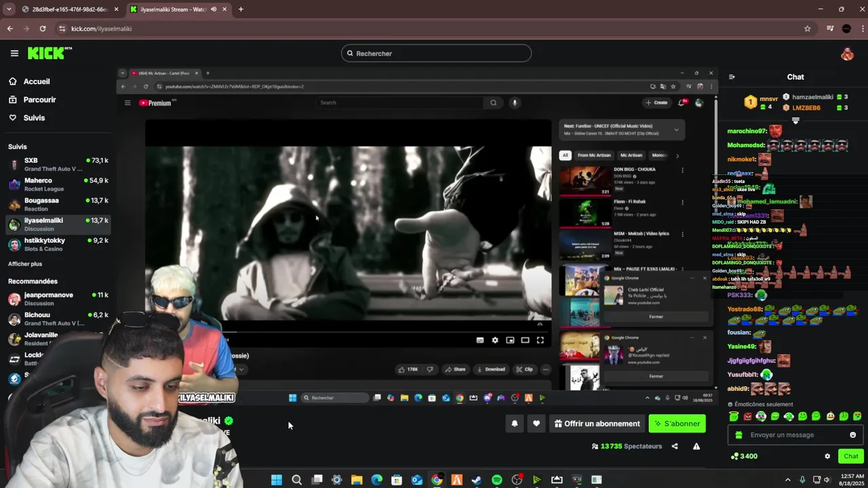
Task: Select the first green emote with halo
Action: (x=734, y=416)
